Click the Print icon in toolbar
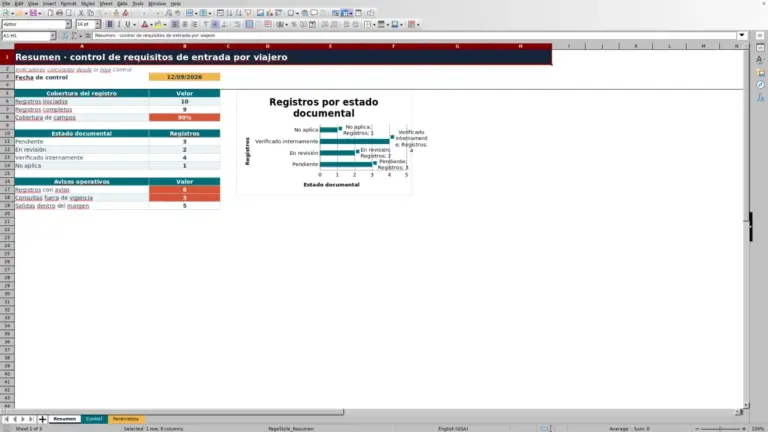The width and height of the screenshot is (768, 432). (x=59, y=13)
